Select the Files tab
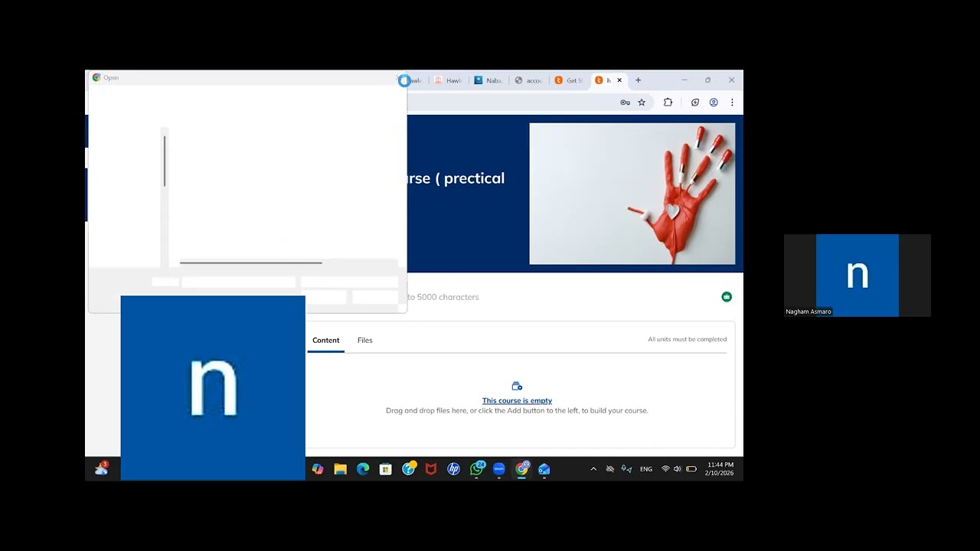The width and height of the screenshot is (980, 551). [x=364, y=341]
